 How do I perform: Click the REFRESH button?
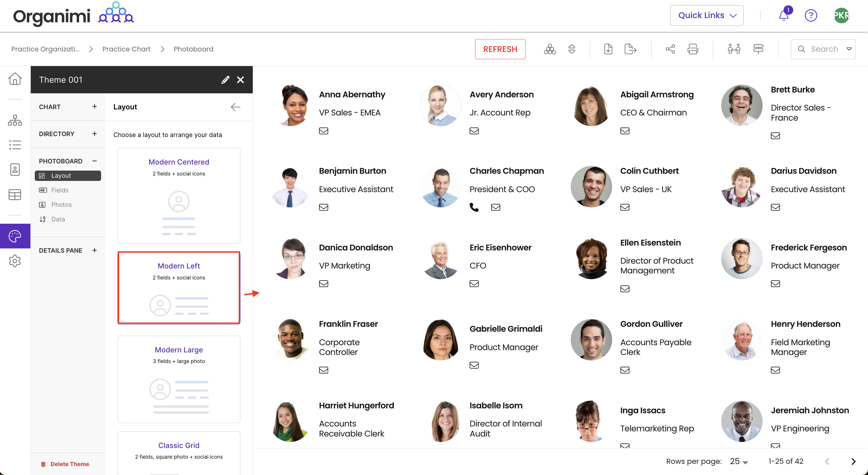click(x=500, y=49)
